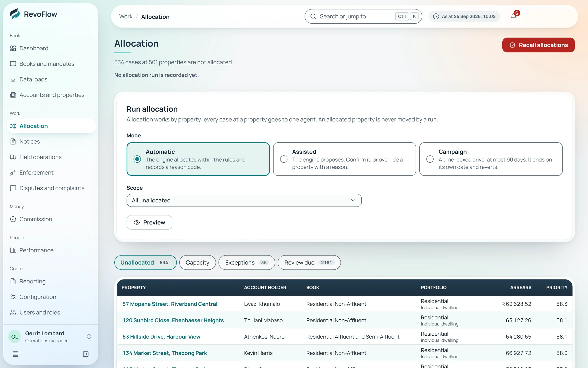The image size is (588, 368).
Task: Click account holder Athenkosi Nqoro cell
Action: coord(264,337)
